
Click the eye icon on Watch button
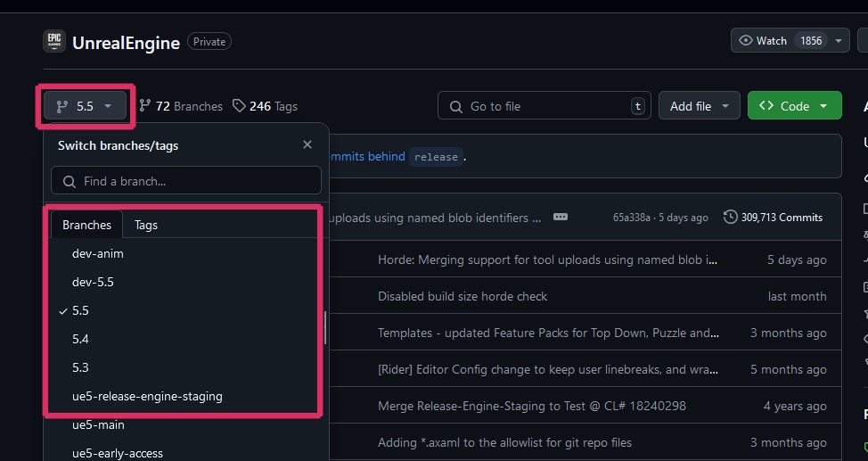pos(746,41)
